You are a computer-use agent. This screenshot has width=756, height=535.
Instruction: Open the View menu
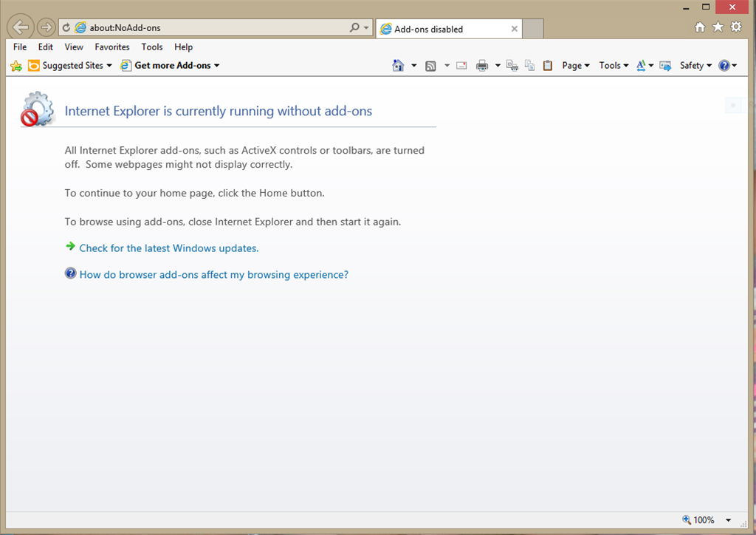tap(74, 47)
